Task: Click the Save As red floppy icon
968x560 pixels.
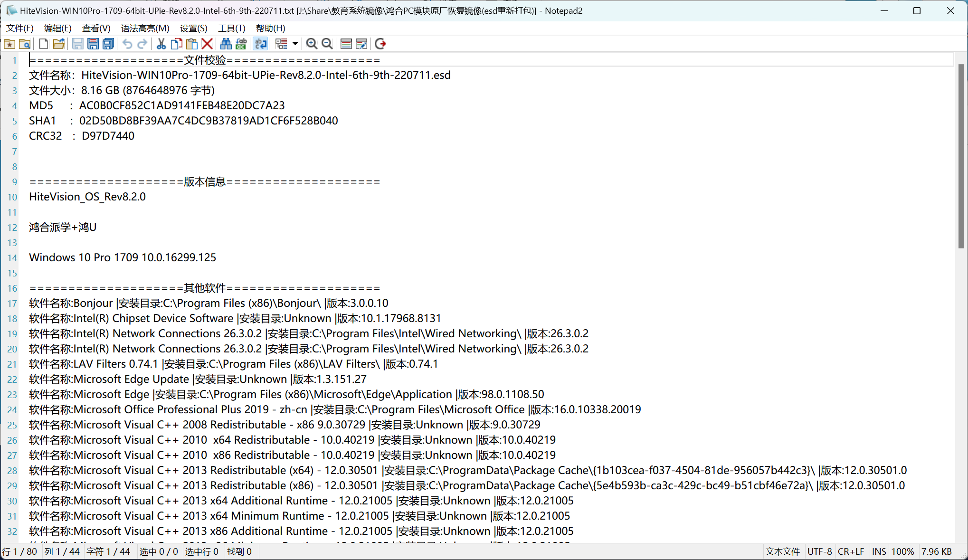Action: (93, 44)
